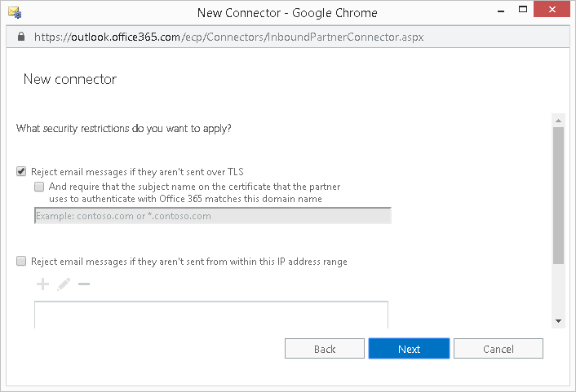Click the add IP address plus icon
The height and width of the screenshot is (392, 576).
(x=43, y=284)
